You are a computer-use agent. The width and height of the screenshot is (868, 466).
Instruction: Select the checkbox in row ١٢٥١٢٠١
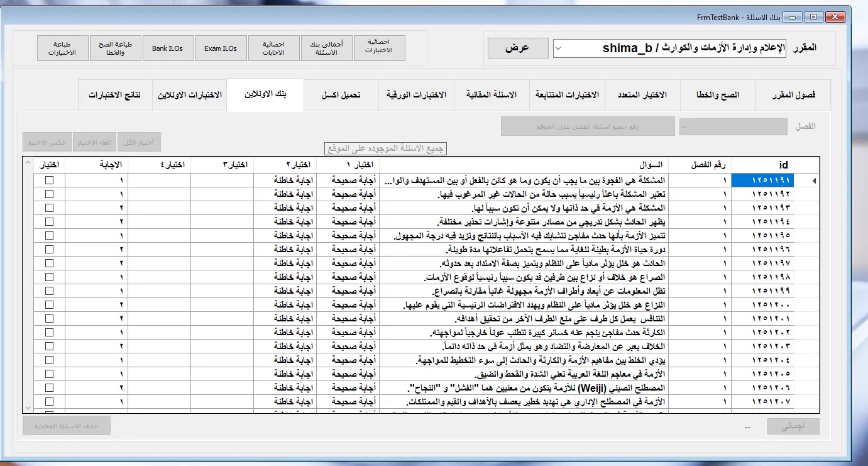click(50, 319)
